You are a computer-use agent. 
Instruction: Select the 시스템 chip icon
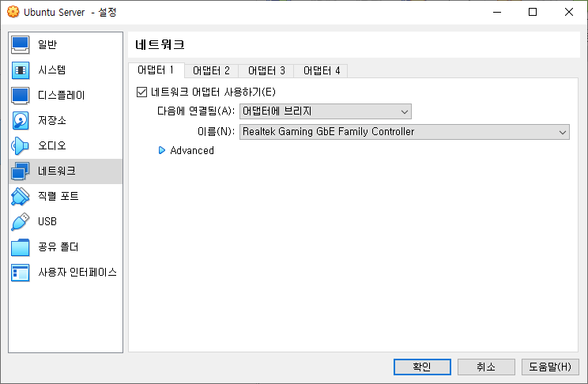pyautogui.click(x=21, y=70)
